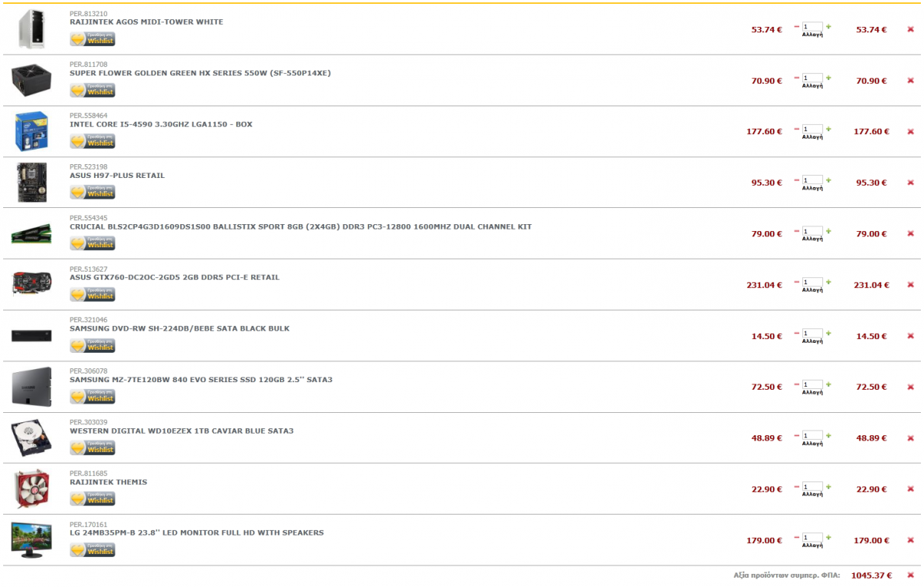This screenshot has height=587, width=924.
Task: Click Αλλαγή under SUPER FLOWER quantity
Action: (812, 86)
